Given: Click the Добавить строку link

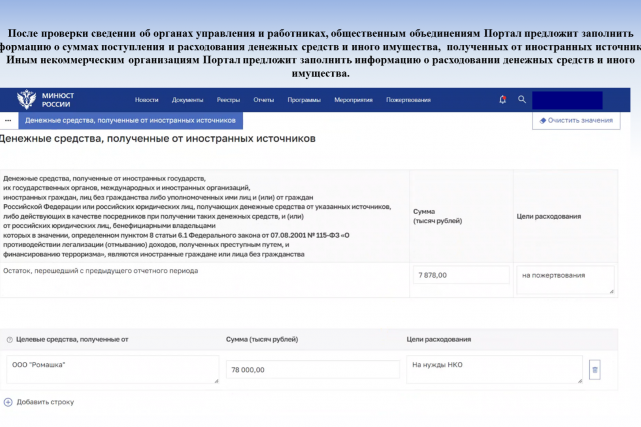Looking at the screenshot, I should 45,402.
